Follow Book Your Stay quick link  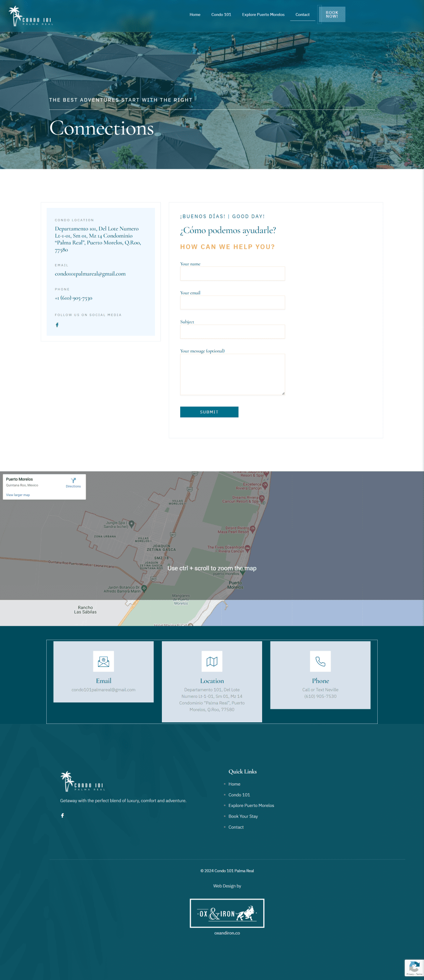(243, 816)
